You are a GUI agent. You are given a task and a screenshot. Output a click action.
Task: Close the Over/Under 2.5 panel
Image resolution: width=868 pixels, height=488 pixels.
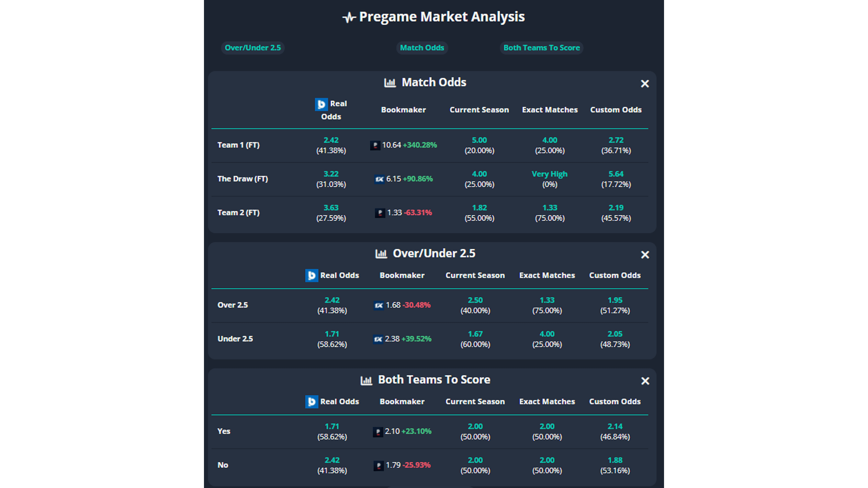click(x=645, y=255)
